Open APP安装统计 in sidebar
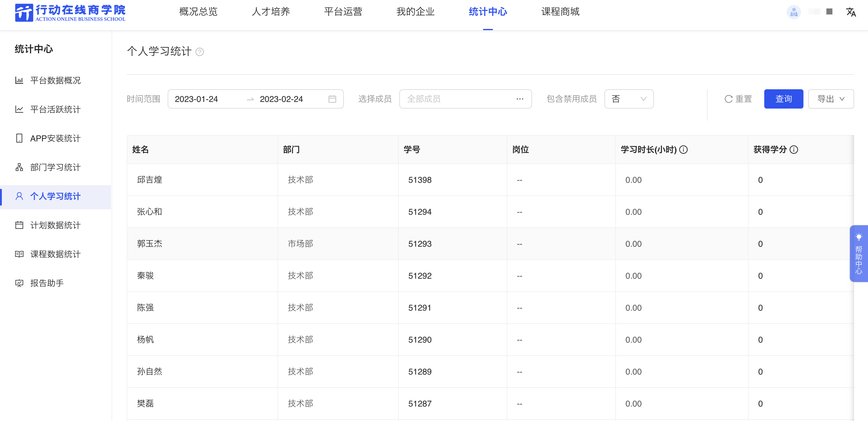This screenshot has height=421, width=868. [55, 138]
